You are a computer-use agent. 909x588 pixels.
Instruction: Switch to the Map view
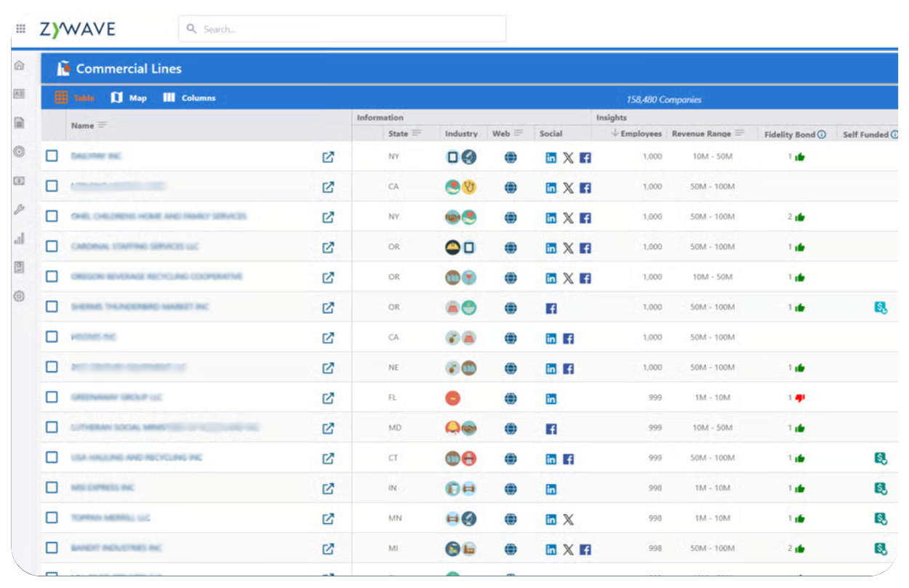[x=129, y=98]
